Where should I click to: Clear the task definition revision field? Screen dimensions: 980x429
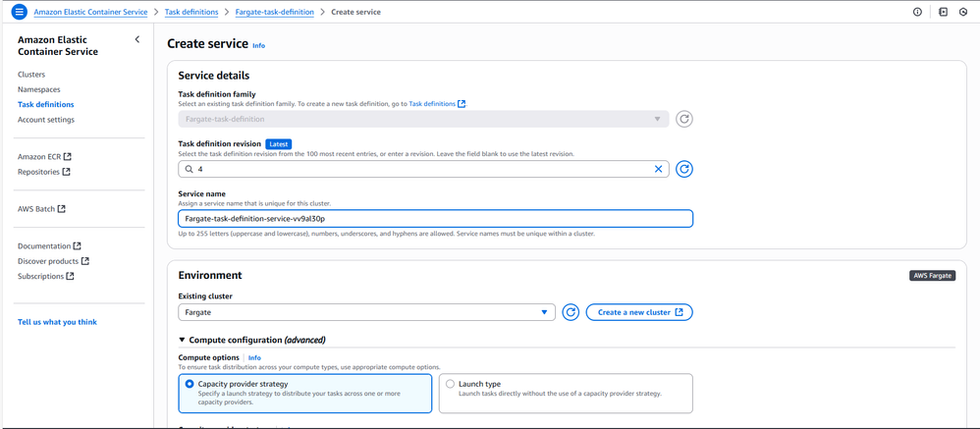(x=659, y=169)
